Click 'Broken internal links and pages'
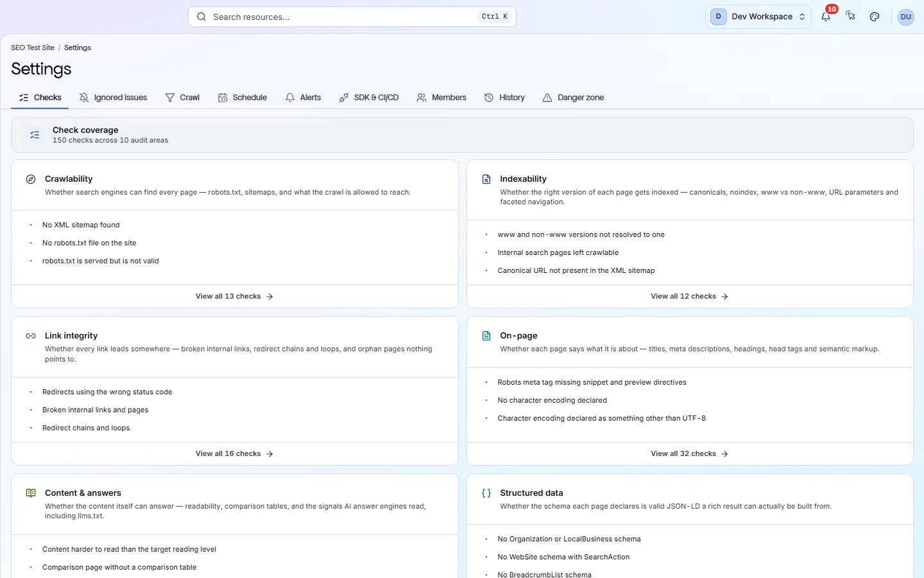The image size is (924, 578). pos(96,410)
